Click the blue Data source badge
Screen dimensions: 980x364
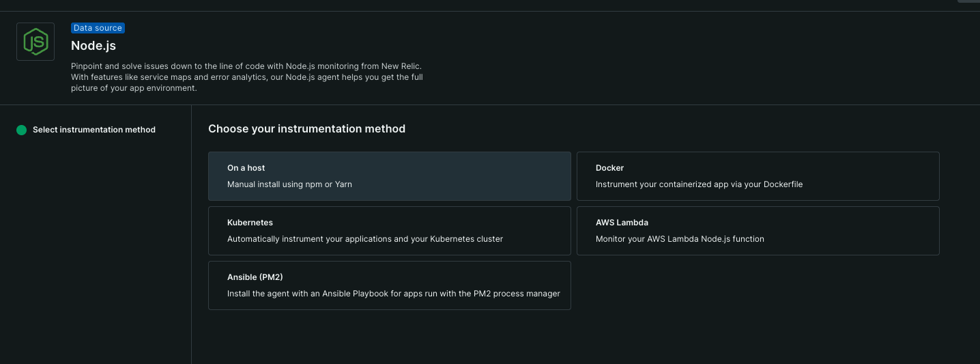(x=98, y=28)
